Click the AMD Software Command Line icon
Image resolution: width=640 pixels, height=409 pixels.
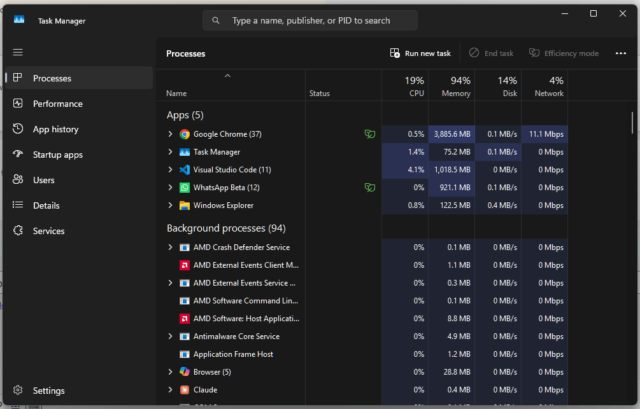tap(184, 301)
